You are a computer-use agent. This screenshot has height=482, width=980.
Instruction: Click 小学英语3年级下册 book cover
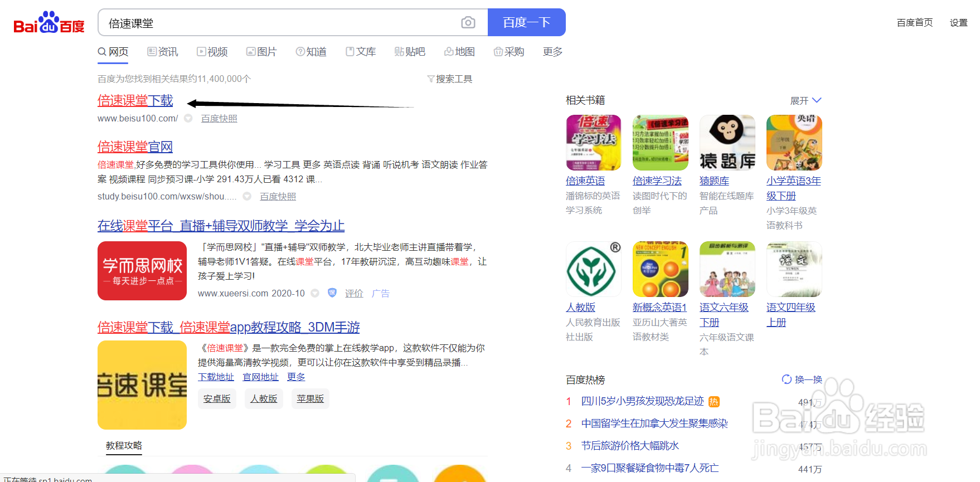tap(794, 143)
